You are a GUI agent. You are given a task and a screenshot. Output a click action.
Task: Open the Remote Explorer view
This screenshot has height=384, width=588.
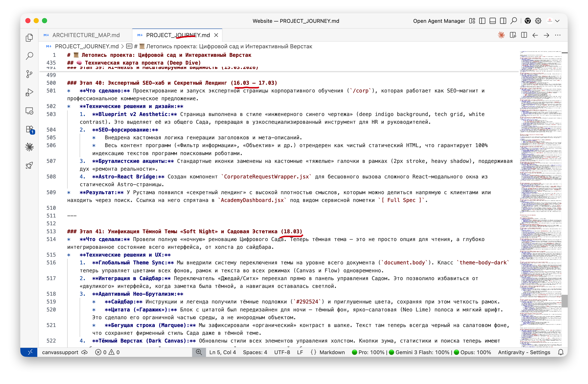[x=29, y=111]
